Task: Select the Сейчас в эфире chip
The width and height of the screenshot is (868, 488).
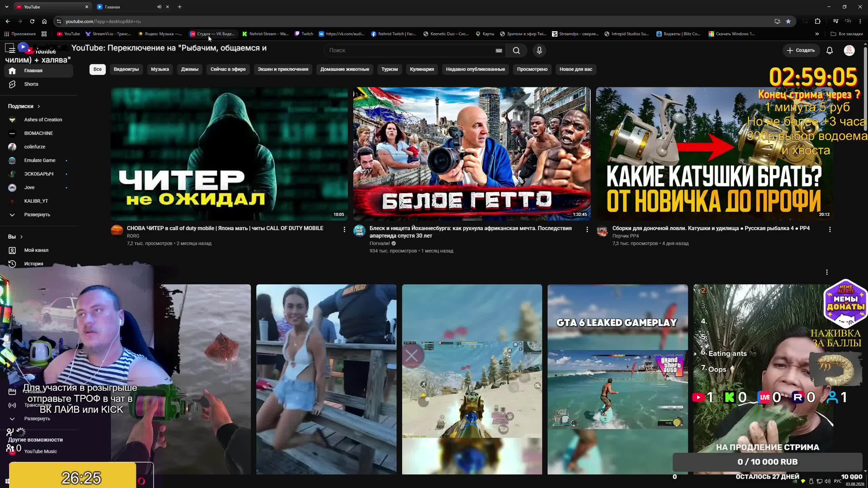Action: tap(228, 69)
